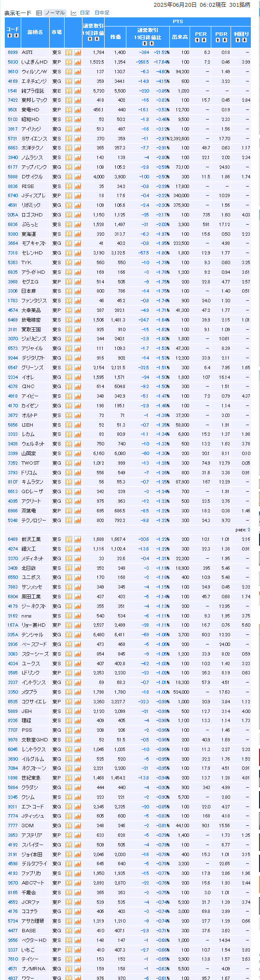Open stock code link 7422
260x980 pixels.
(x=13, y=100)
